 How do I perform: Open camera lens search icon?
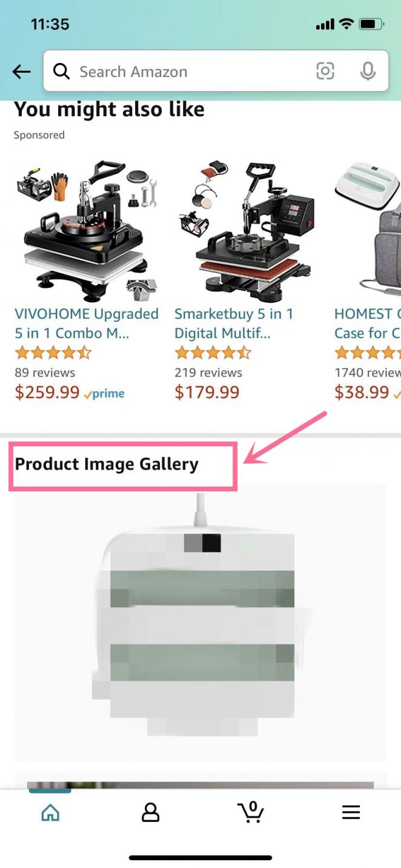[x=325, y=71]
